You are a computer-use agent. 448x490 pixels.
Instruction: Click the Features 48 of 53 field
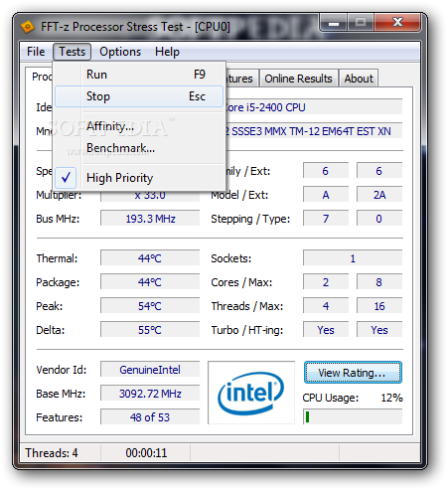[150, 417]
